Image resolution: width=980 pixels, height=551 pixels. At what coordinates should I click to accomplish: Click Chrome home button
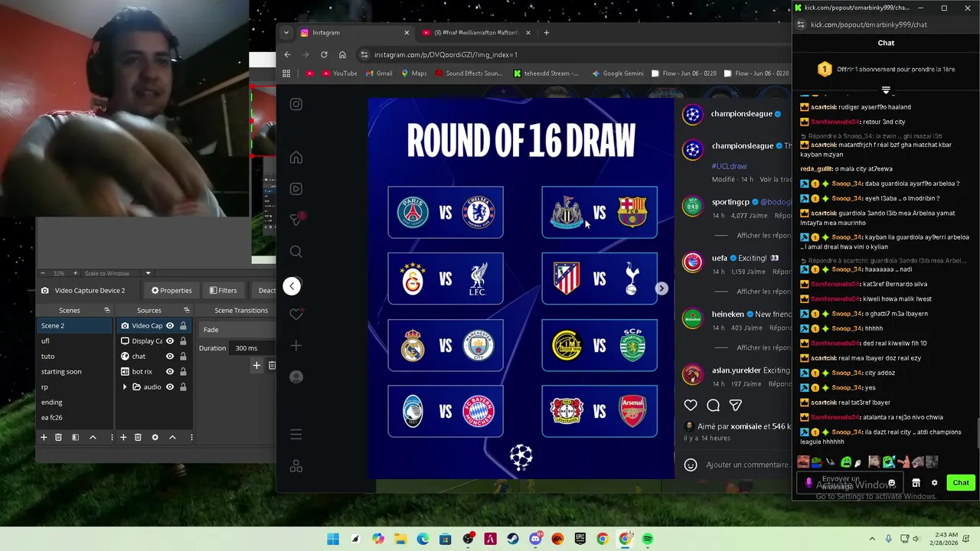pyautogui.click(x=342, y=54)
